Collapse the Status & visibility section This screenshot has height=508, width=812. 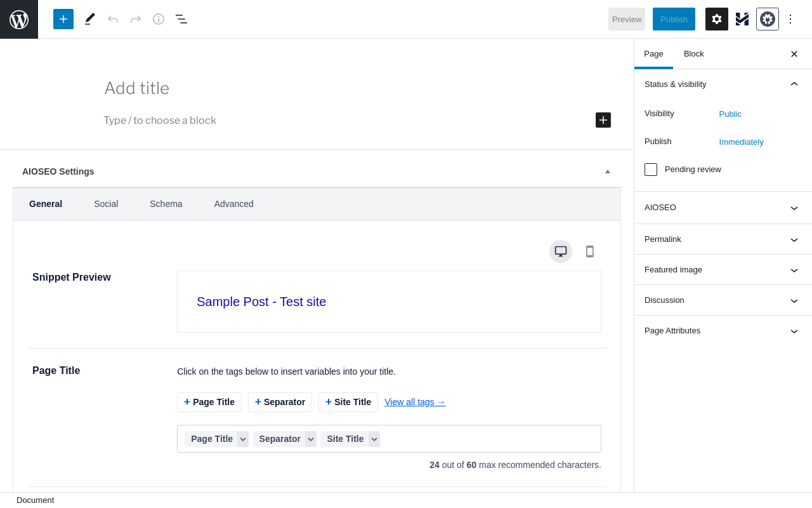(x=723, y=84)
